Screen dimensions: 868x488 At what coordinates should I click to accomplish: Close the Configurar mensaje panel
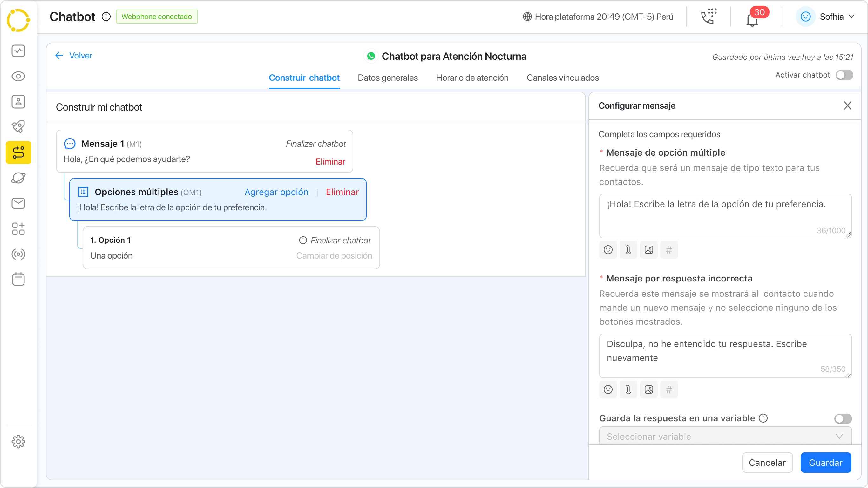(847, 106)
